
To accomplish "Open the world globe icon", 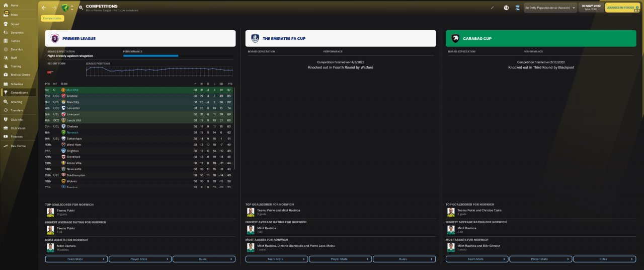I will coord(506,8).
